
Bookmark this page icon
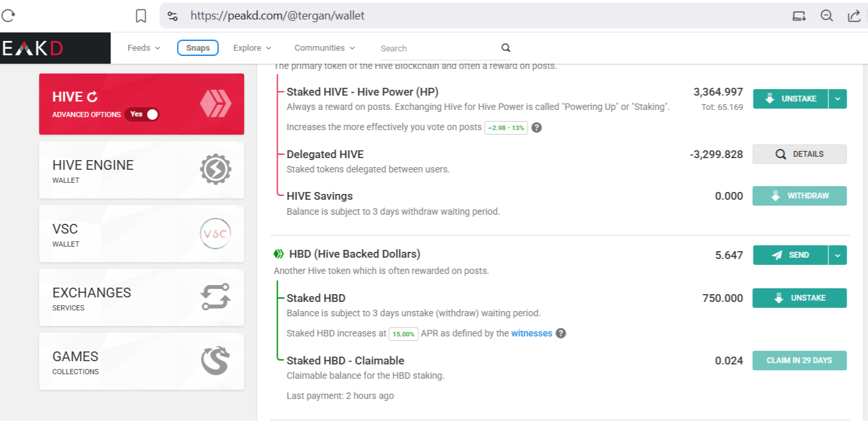(x=141, y=16)
